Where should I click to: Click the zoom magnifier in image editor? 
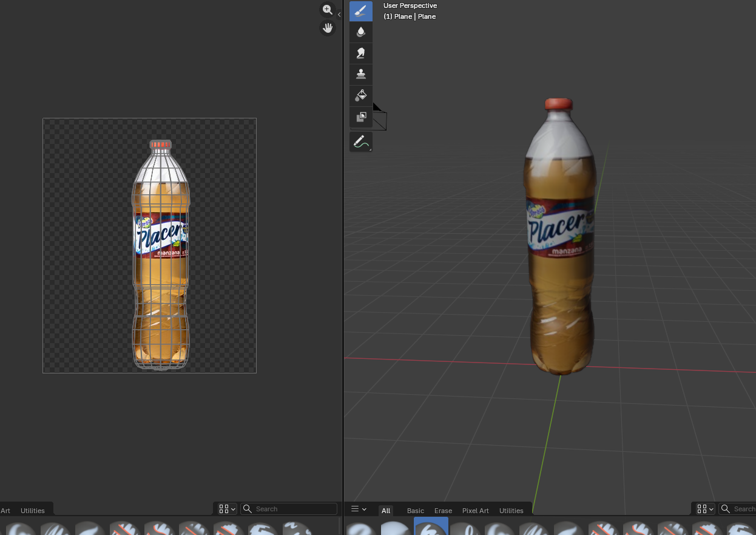click(328, 10)
